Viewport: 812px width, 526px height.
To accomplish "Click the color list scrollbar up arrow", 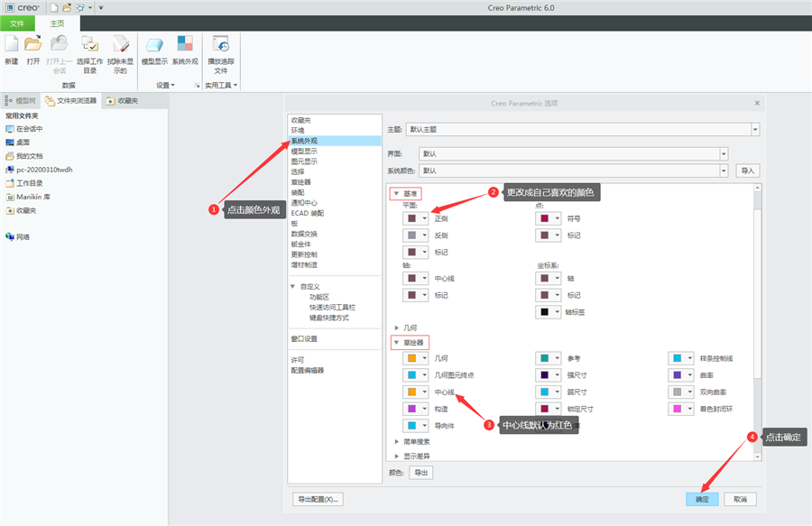I will (x=758, y=188).
